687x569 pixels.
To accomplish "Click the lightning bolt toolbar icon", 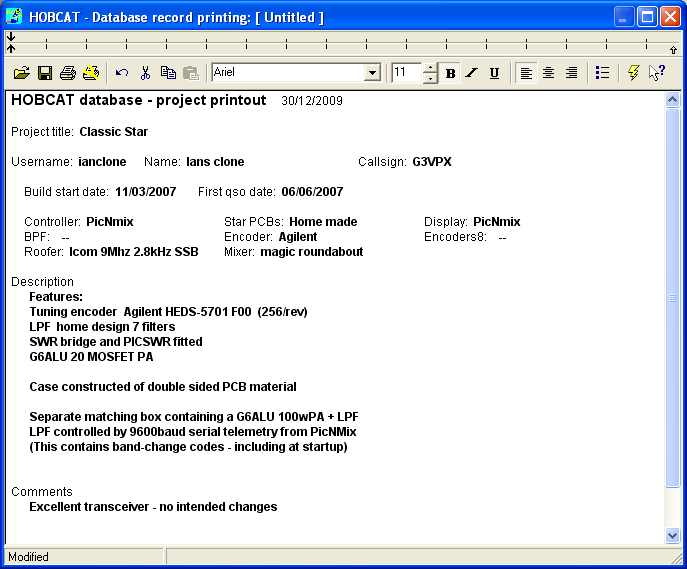I will (633, 73).
